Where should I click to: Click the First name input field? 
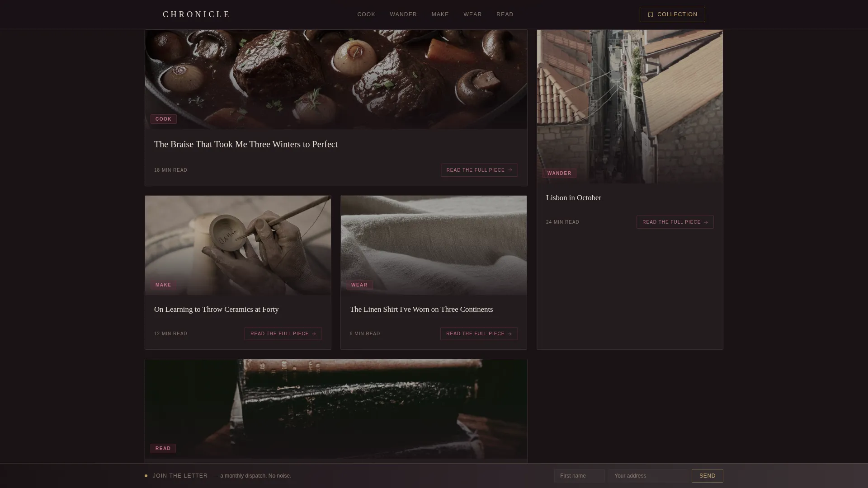(580, 476)
